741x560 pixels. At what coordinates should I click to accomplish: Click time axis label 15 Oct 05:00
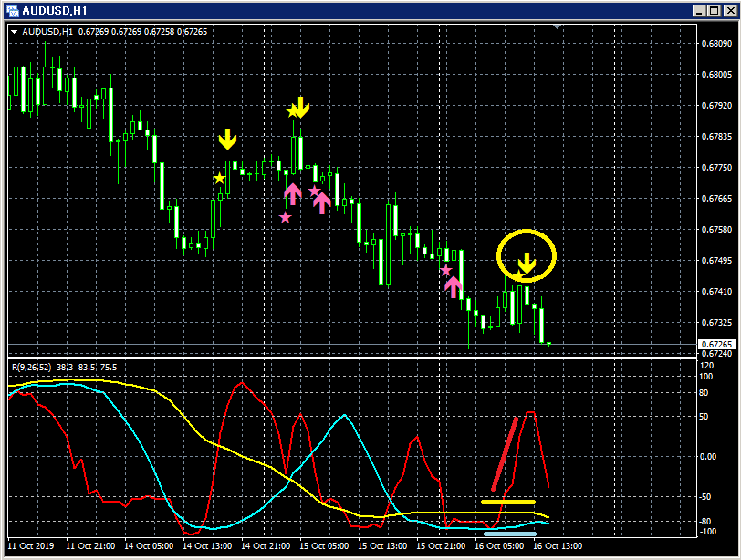pos(324,546)
